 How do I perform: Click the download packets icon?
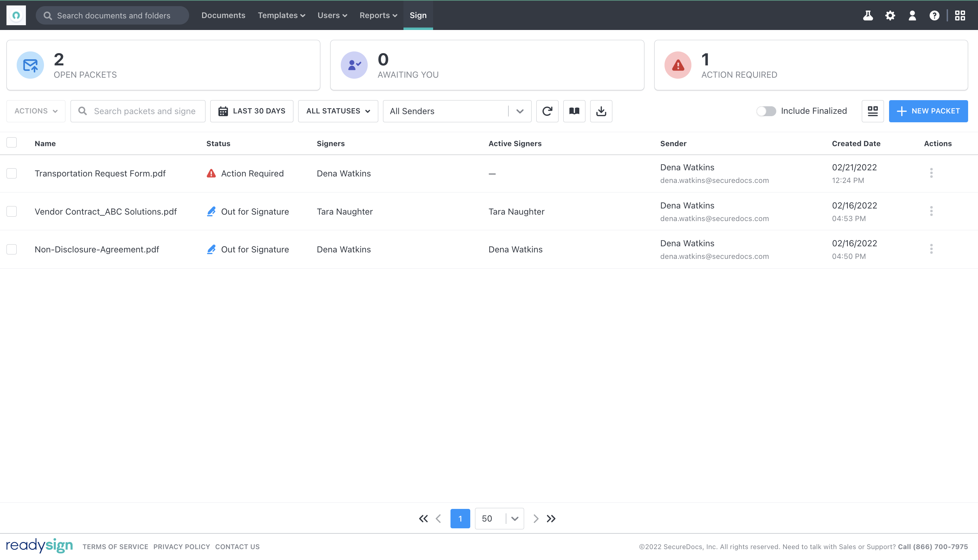(601, 111)
